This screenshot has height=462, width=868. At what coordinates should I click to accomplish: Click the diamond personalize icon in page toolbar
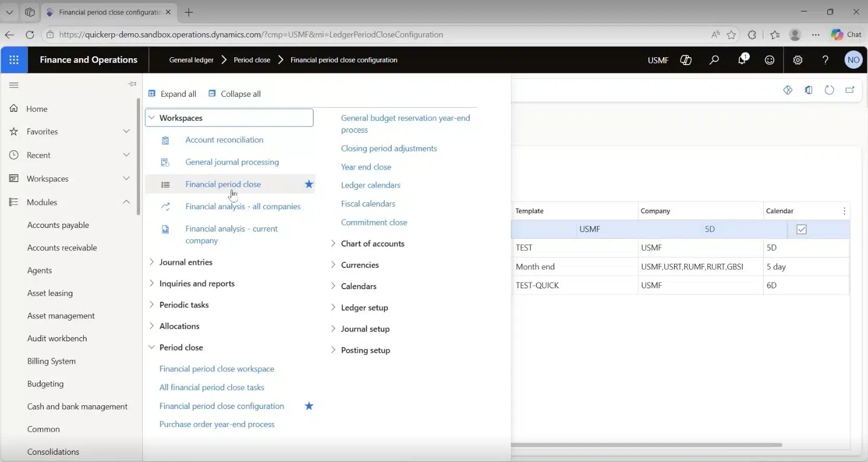click(788, 90)
